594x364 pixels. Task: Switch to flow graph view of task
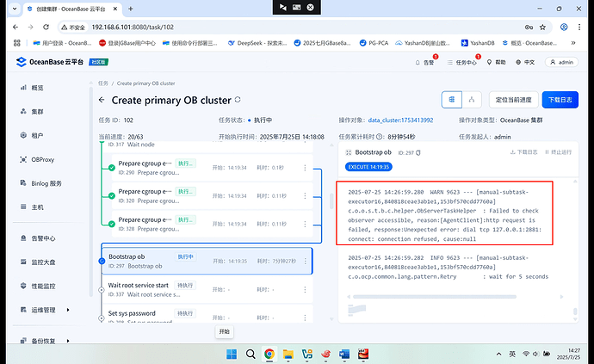pyautogui.click(x=472, y=100)
